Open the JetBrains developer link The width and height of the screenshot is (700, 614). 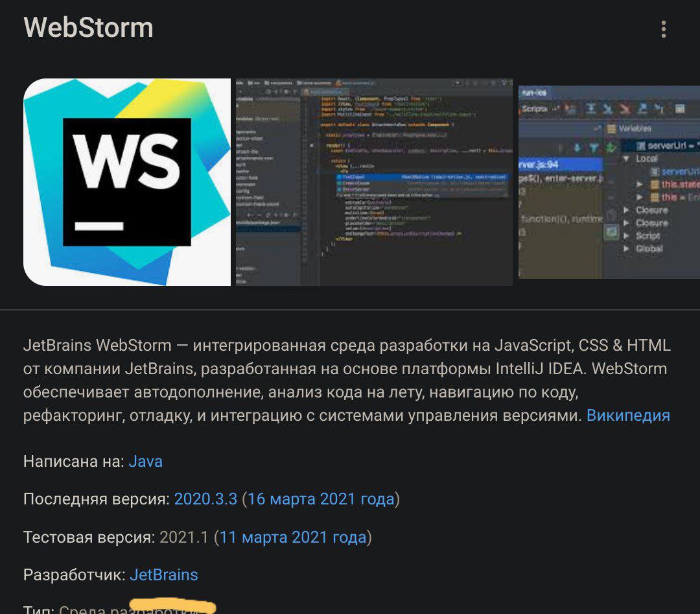(x=164, y=574)
